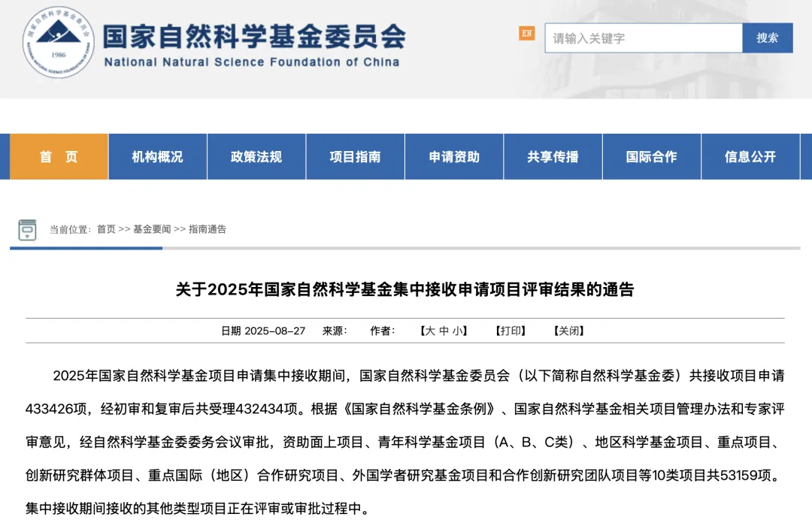Set font size to 大 (large)
This screenshot has height=529, width=812.
coord(429,331)
